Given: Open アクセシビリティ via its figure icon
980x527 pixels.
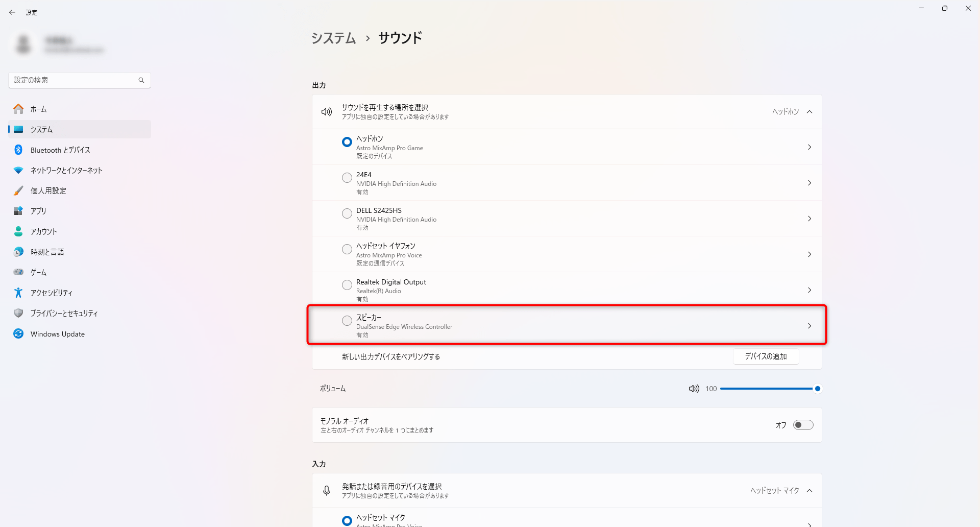Looking at the screenshot, I should coord(18,293).
